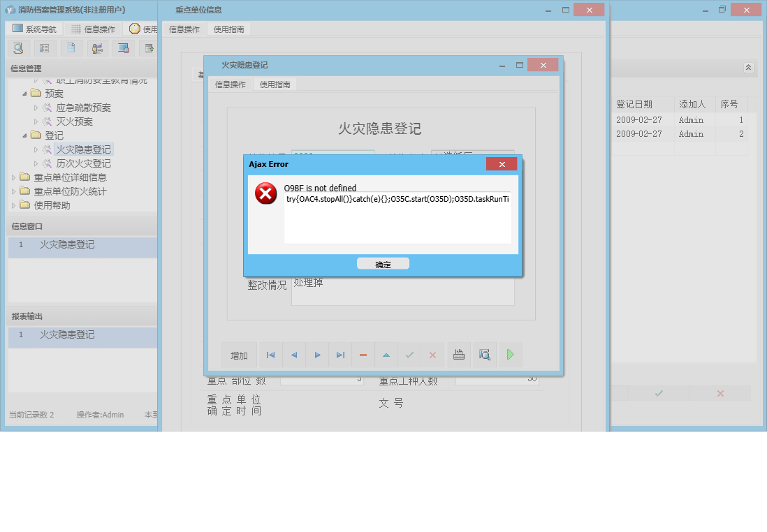Collapse the right panel using the chevron

point(747,68)
